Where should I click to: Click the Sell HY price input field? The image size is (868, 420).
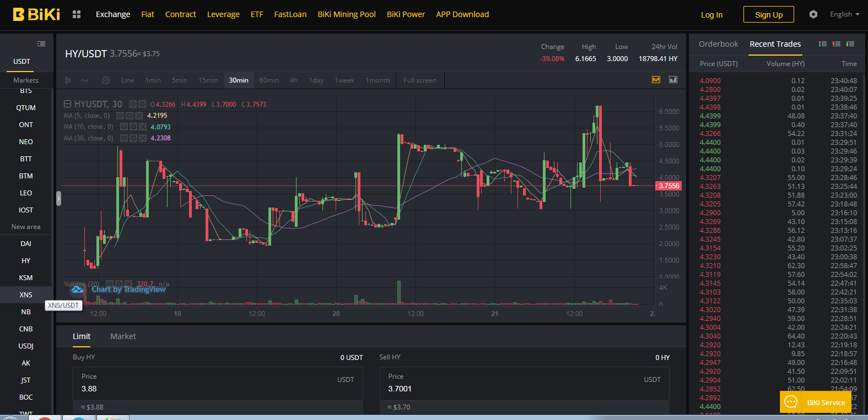point(525,384)
